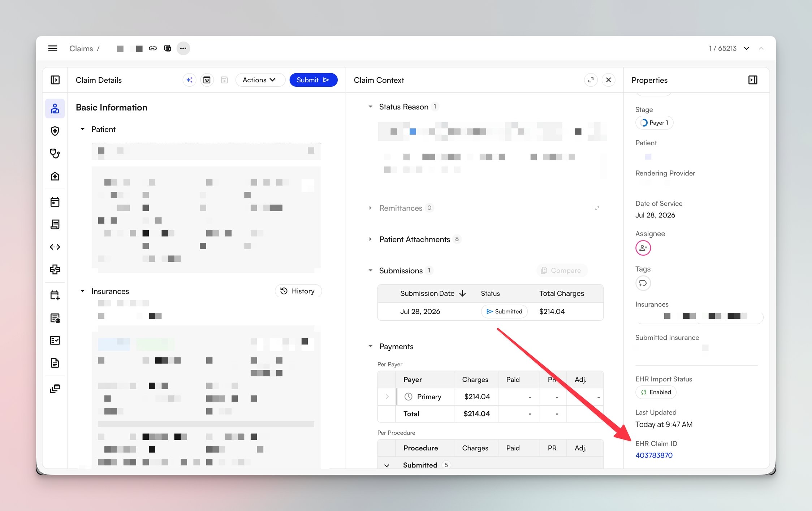Click the Basic Information heading
The height and width of the screenshot is (511, 812).
(x=112, y=108)
